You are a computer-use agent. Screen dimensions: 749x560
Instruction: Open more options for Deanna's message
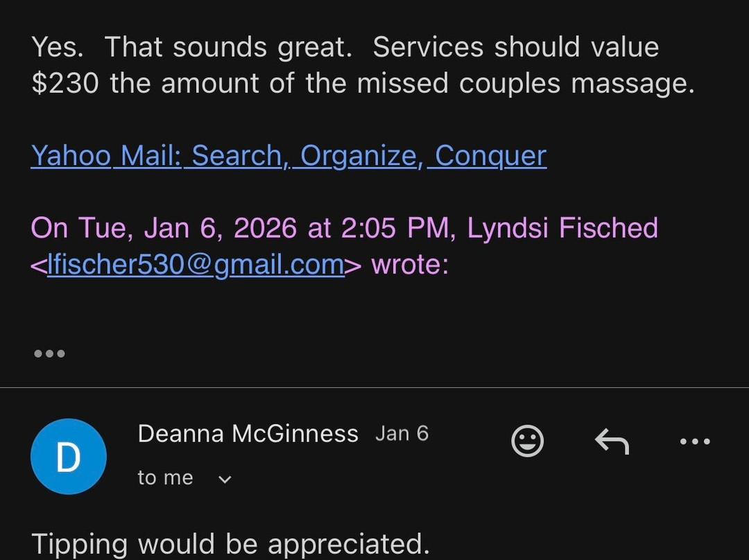tap(695, 441)
